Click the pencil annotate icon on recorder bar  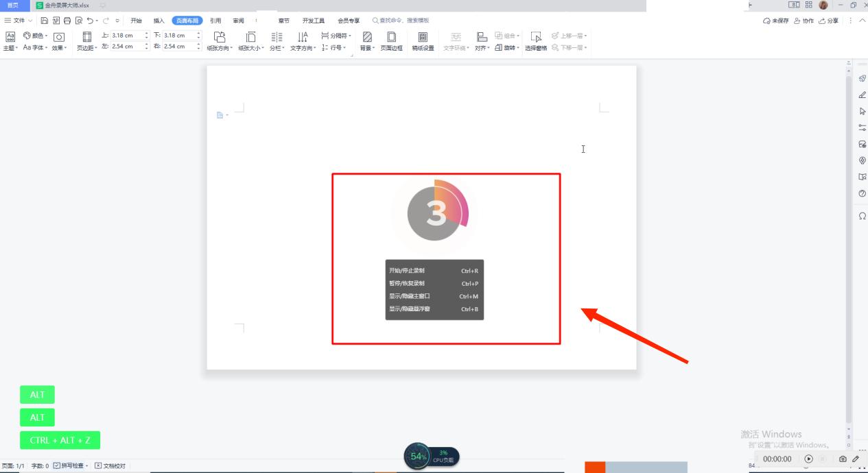[x=856, y=459]
